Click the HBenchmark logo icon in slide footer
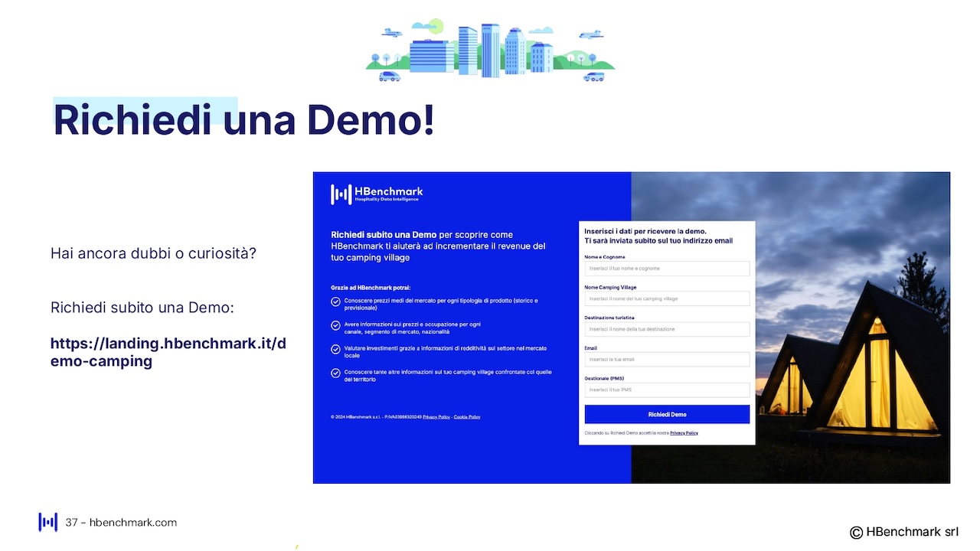Image resolution: width=980 pixels, height=551 pixels. click(48, 522)
